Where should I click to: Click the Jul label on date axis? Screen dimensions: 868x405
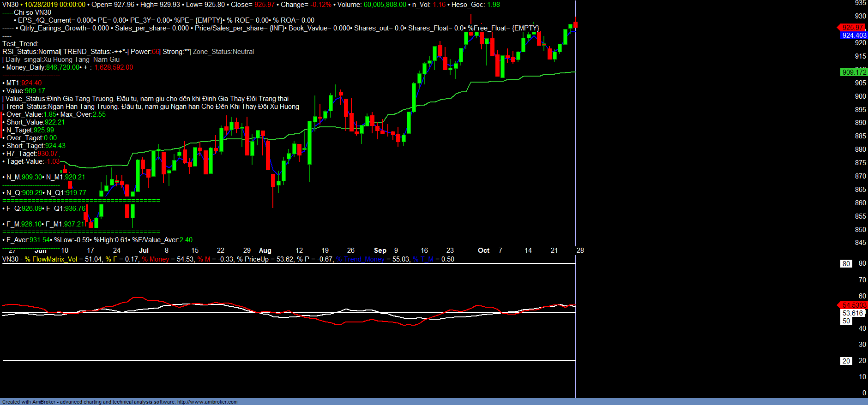(x=144, y=250)
